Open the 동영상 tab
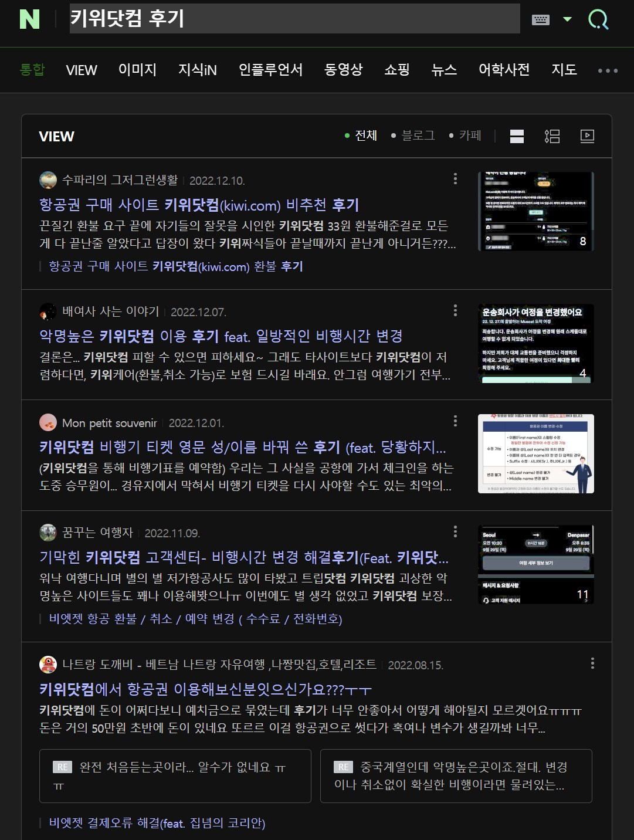This screenshot has width=634, height=840. tap(344, 70)
